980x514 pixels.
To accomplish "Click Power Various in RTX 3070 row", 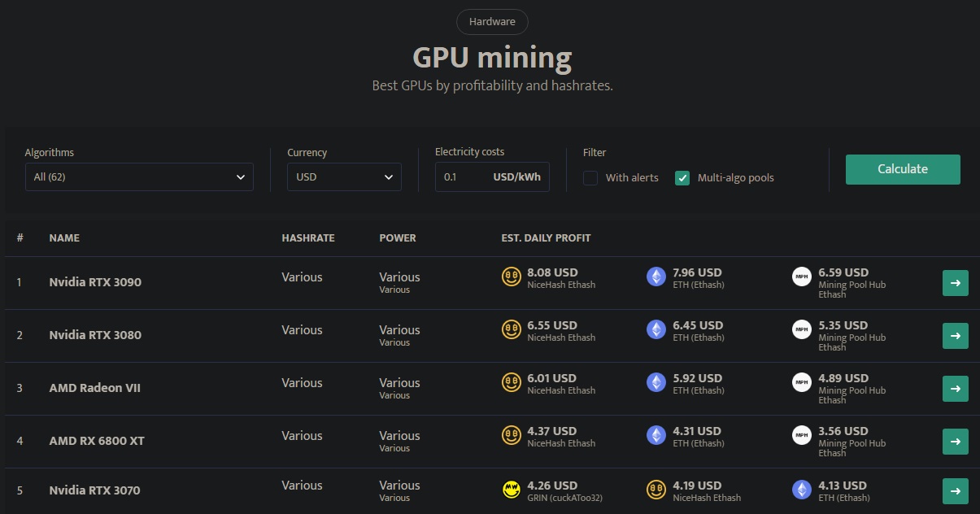I will [x=399, y=486].
